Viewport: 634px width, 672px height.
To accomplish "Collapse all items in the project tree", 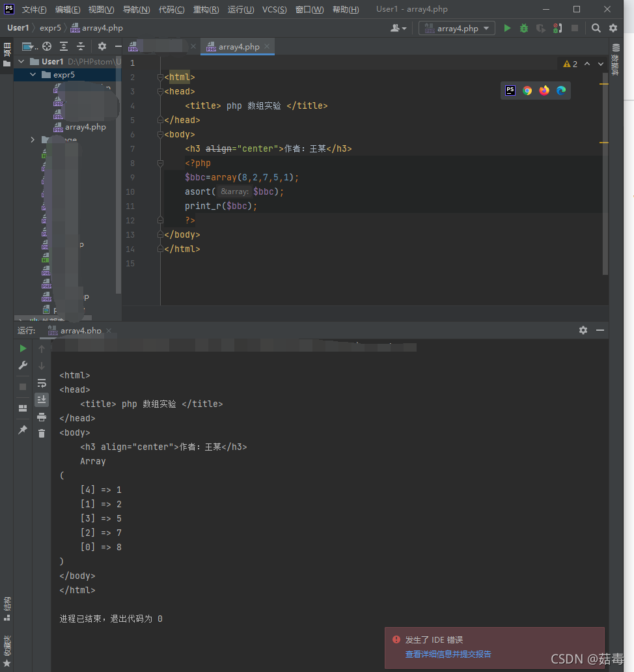I will pyautogui.click(x=81, y=46).
